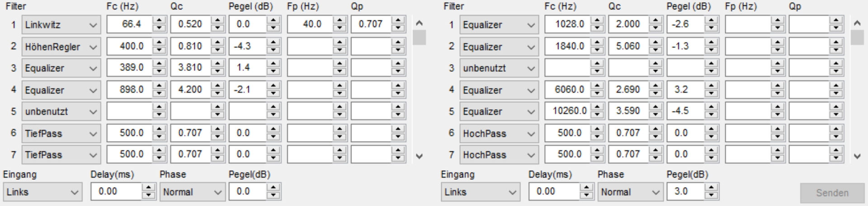The width and height of the screenshot is (868, 206).
Task: Decrease the right channel 3.0 dB Pegel
Action: pos(711,196)
